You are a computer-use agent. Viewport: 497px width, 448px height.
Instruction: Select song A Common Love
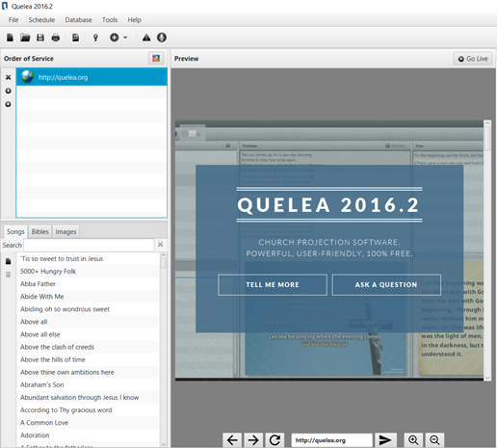(89, 423)
